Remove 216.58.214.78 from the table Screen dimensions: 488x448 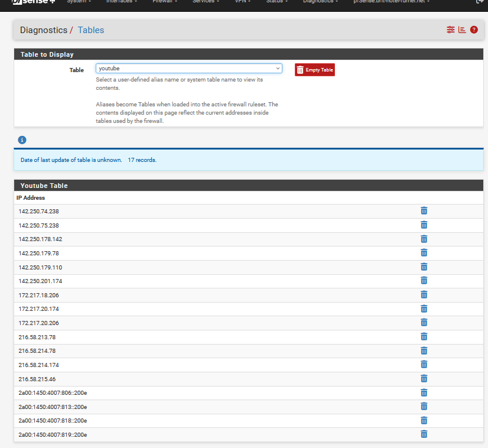tap(424, 350)
